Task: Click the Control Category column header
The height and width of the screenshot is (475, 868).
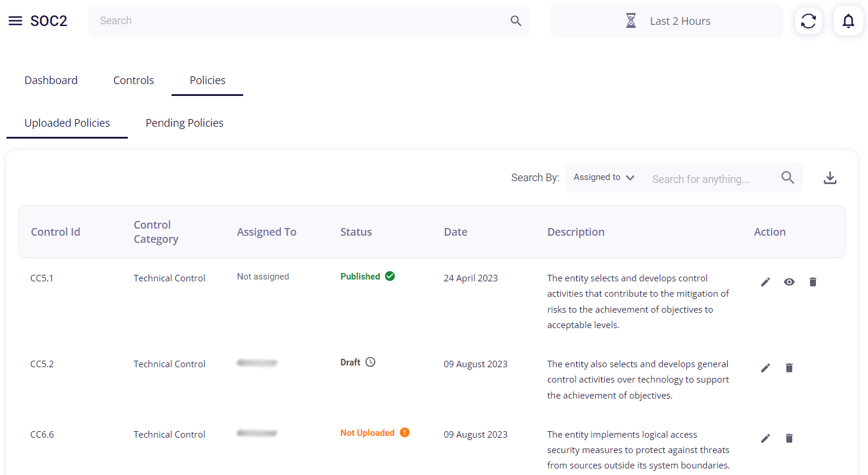Action: click(x=156, y=232)
